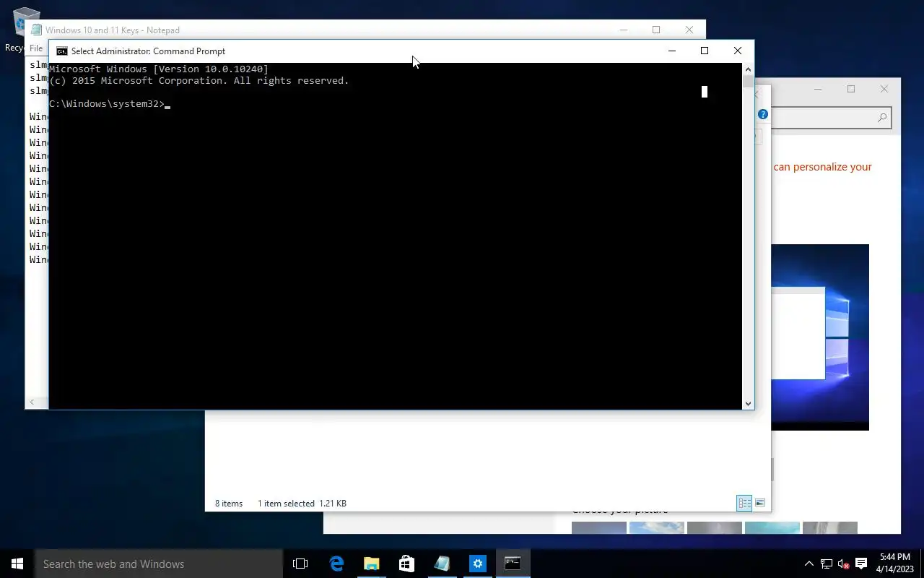The image size is (924, 578).
Task: Click the Command Prompt scrollbar down arrow
Action: tap(748, 403)
